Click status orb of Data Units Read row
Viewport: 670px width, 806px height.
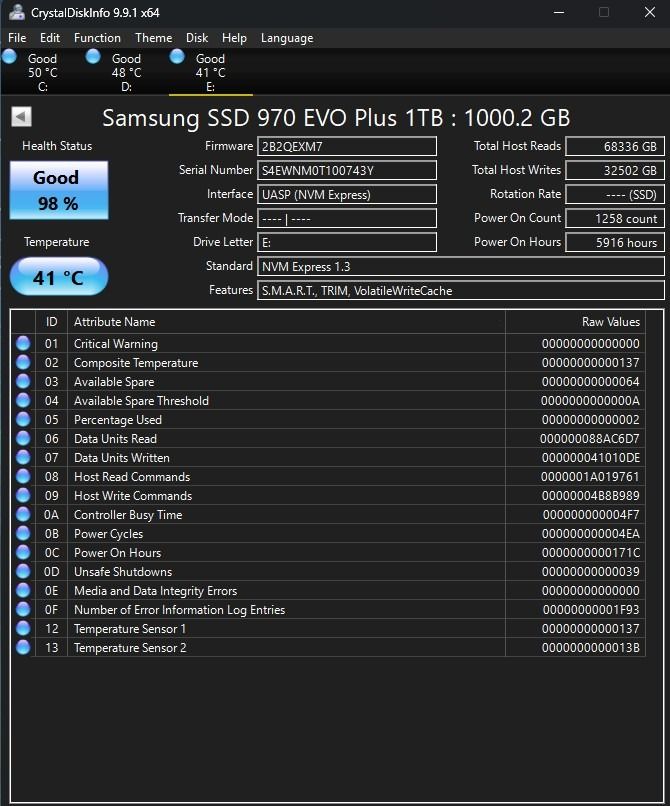[x=23, y=438]
